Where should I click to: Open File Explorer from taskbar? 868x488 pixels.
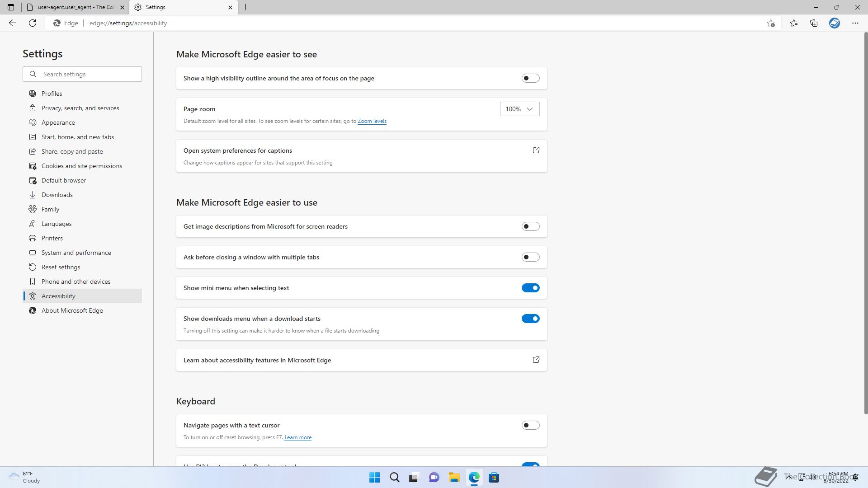454,478
